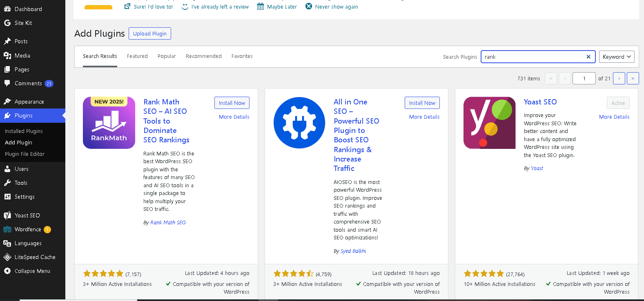Screen dimensions: 644x301
Task: Click the Never show again link
Action: (336, 7)
